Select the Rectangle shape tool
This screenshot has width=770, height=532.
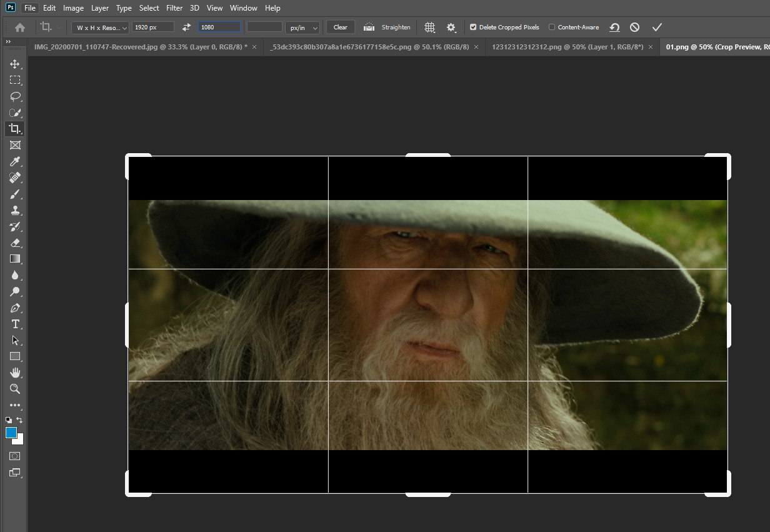[x=15, y=356]
